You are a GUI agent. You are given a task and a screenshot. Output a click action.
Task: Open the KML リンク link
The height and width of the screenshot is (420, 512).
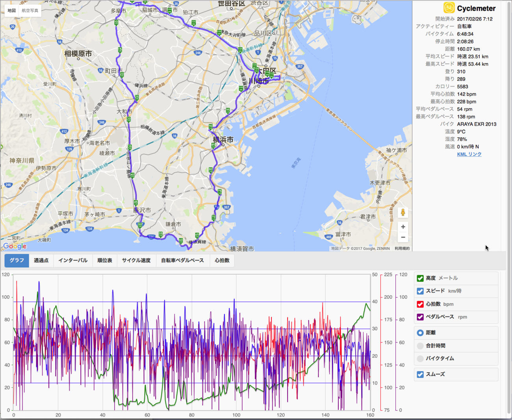click(x=469, y=154)
